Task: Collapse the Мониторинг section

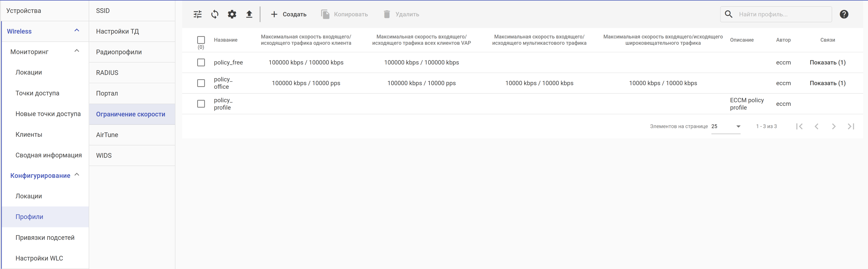Action: click(x=76, y=51)
